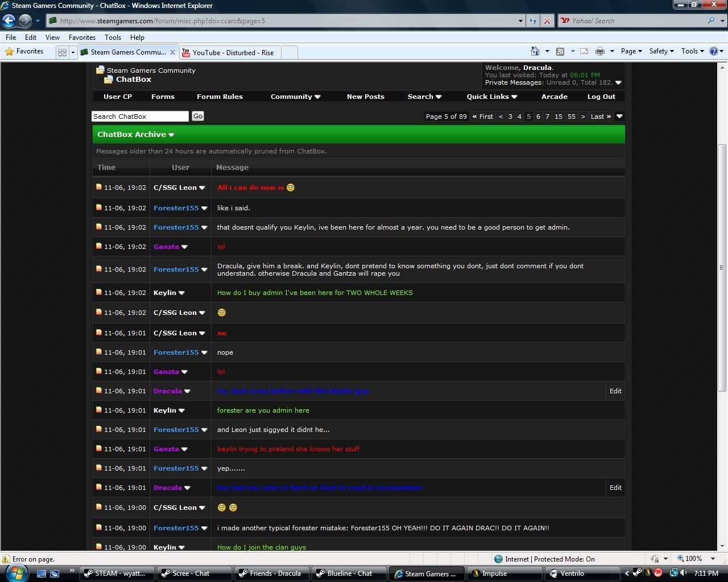Click the browser Back arrow button
This screenshot has height=582, width=728.
coord(9,20)
